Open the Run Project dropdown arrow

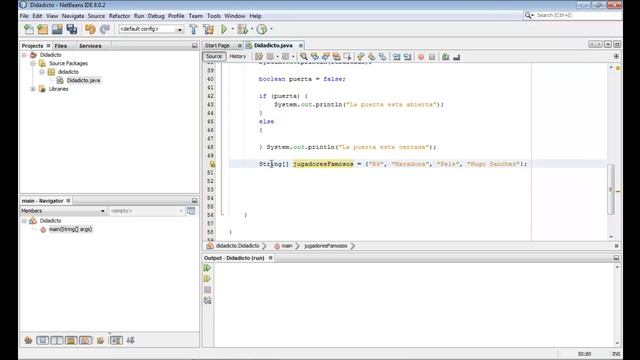(232, 29)
